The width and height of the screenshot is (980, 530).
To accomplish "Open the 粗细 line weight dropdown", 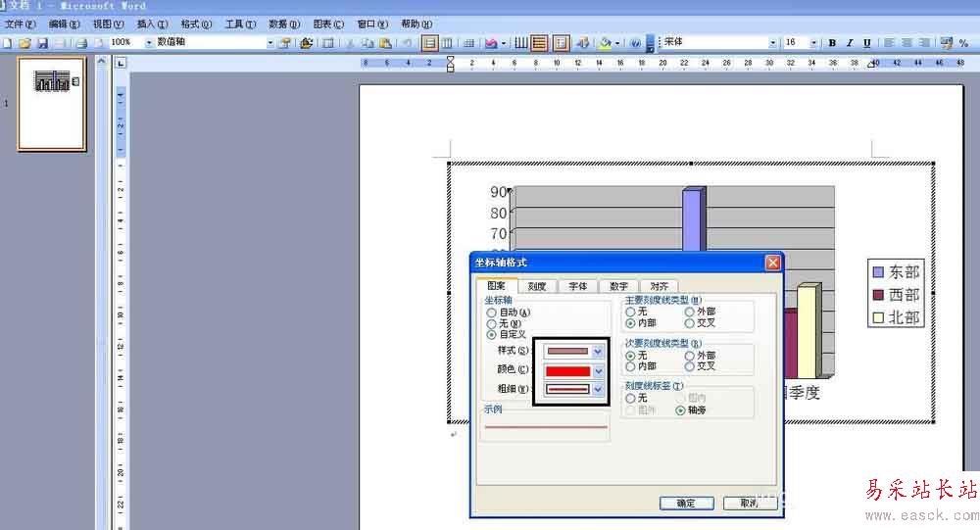I will [598, 389].
